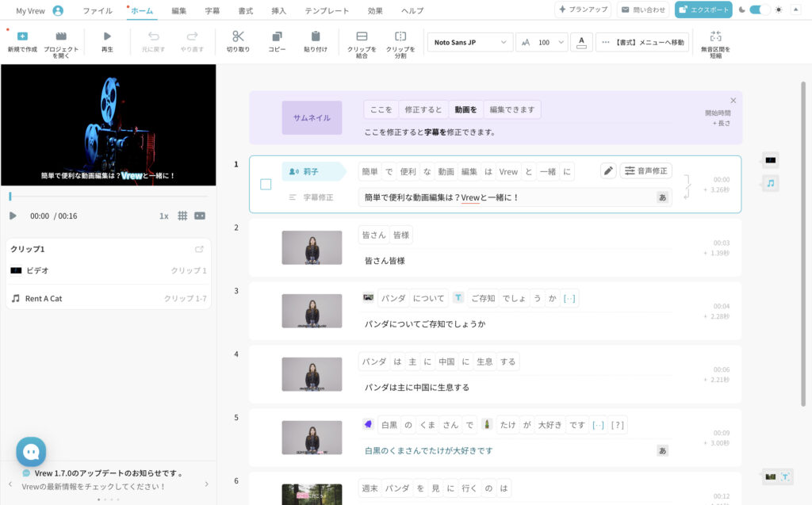The height and width of the screenshot is (505, 812).
Task: Open the Noto Sans JP font dropdown
Action: (470, 43)
